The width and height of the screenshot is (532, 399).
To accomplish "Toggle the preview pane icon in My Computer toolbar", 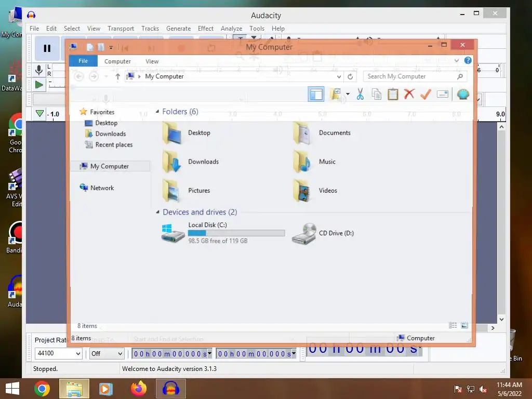I will tap(316, 94).
